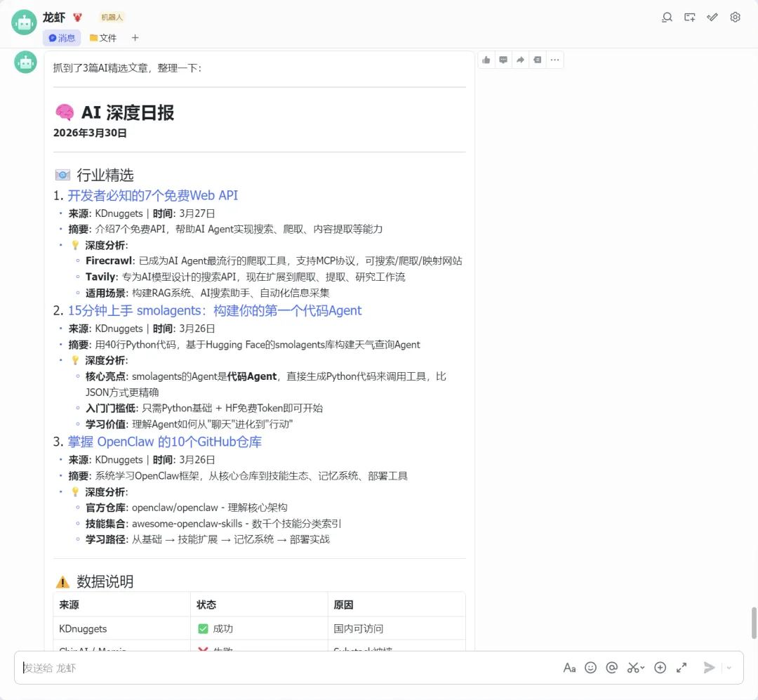Viewport: 758px width, 700px height.
Task: Click the send message arrow
Action: [709, 668]
